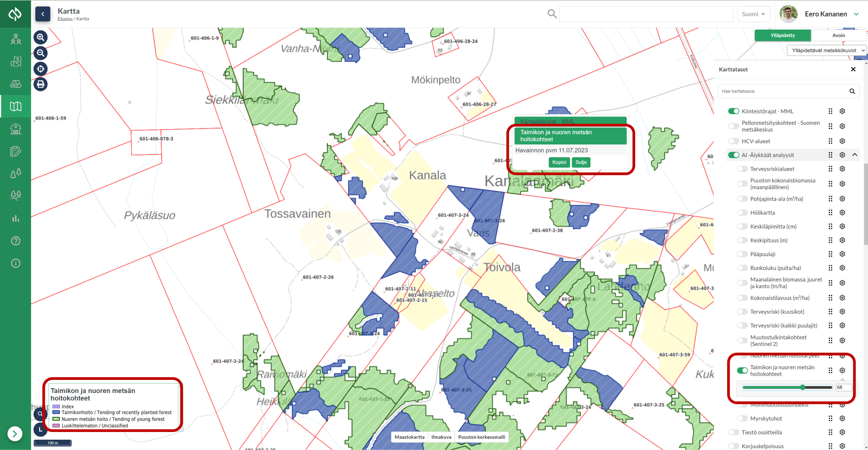
Task: Disable Kiinteistörajat - MML layer toggle
Action: tap(734, 111)
